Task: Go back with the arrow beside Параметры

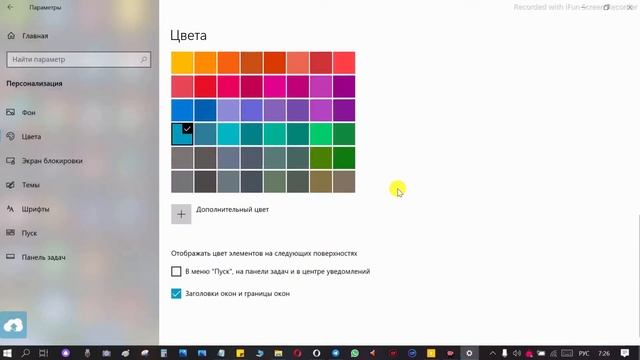Action: [x=10, y=7]
